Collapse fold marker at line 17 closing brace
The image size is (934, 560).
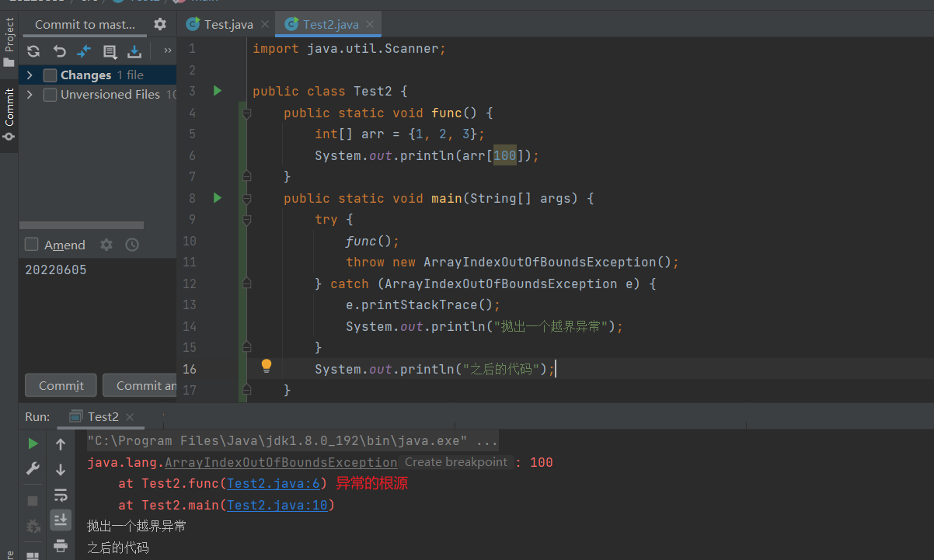246,389
